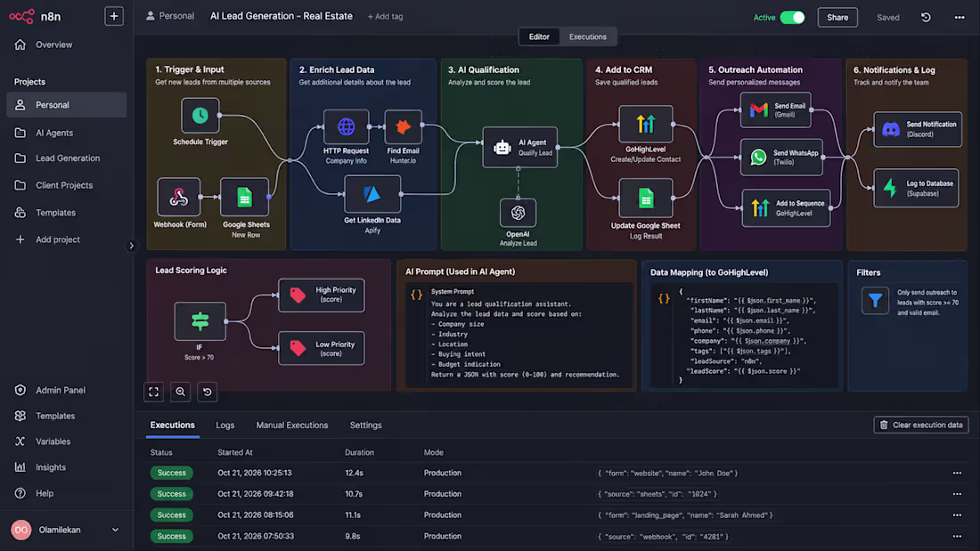Click Clear execution data button
This screenshot has height=551, width=980.
(x=920, y=425)
